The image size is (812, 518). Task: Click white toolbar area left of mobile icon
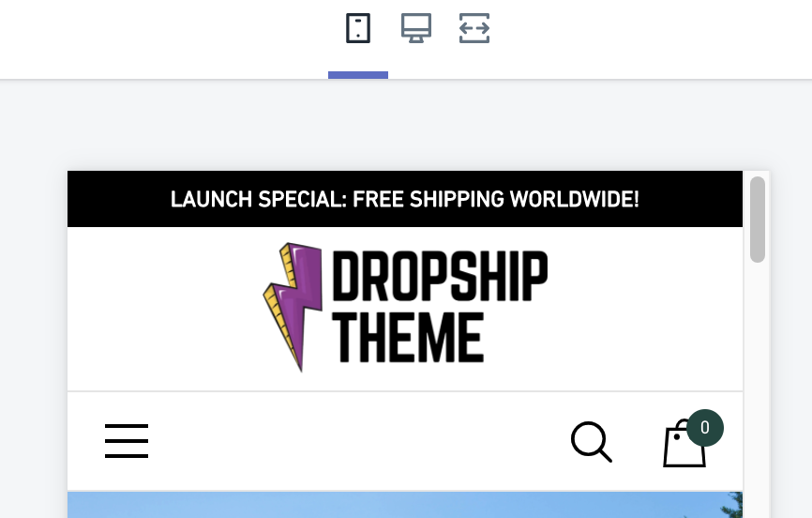166,38
